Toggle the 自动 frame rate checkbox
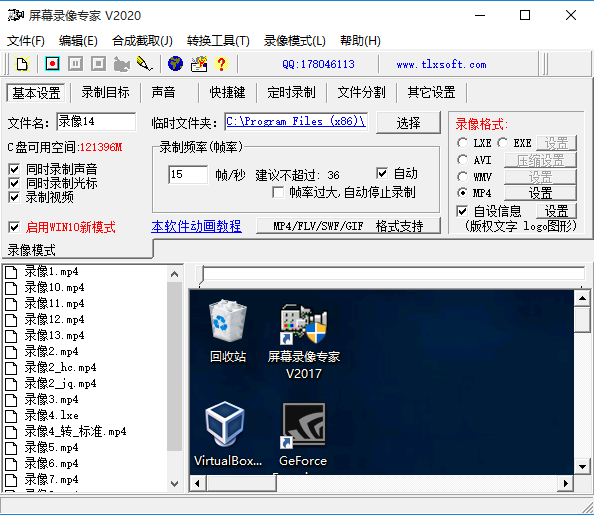This screenshot has height=515, width=594. 382,173
